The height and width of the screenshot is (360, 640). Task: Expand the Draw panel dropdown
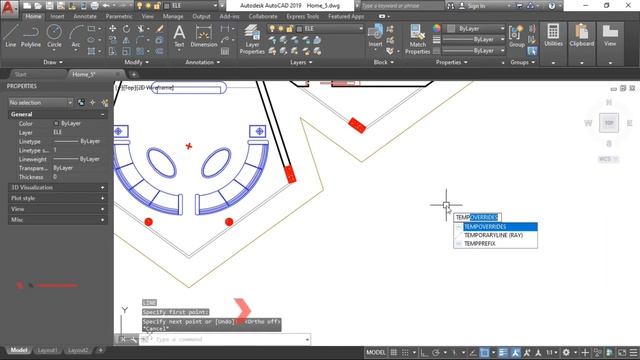[53, 62]
